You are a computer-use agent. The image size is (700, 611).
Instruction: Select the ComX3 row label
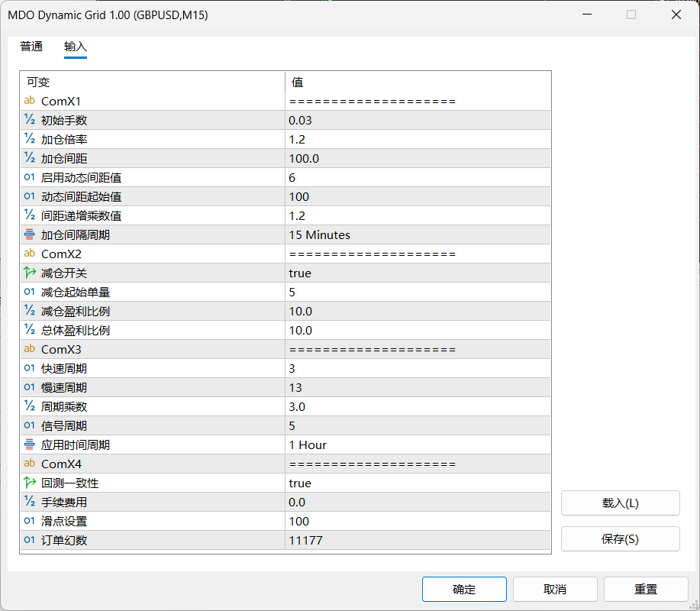pos(61,349)
